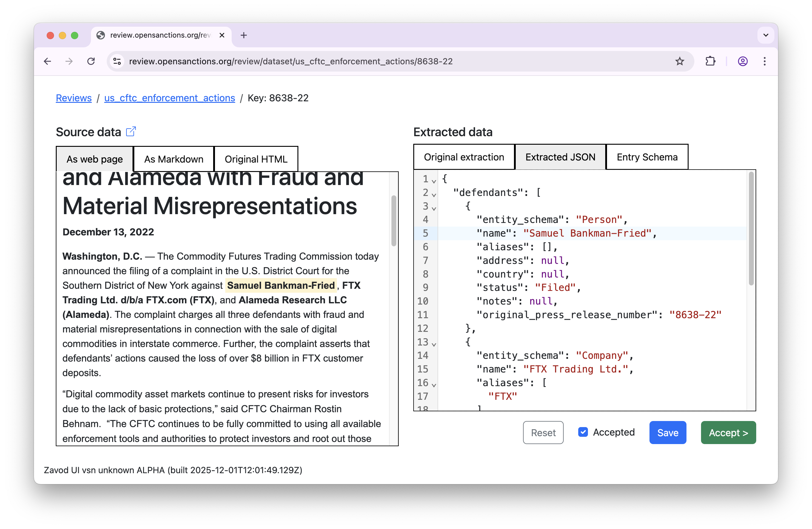Click the "Filed" status value

(555, 287)
